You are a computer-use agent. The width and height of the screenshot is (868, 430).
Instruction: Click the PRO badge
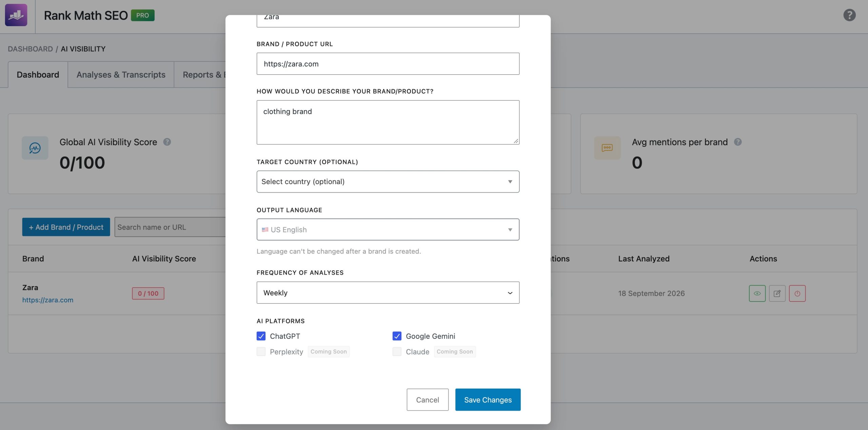coord(143,15)
